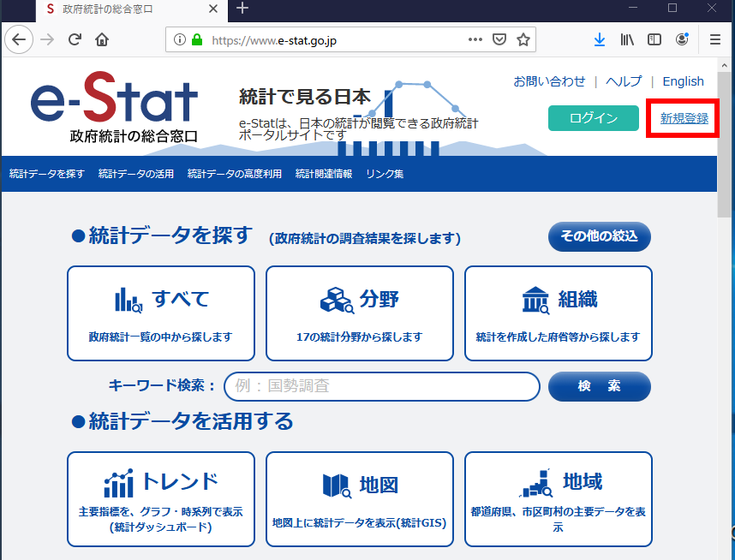Click the ログイン button
The image size is (735, 560).
594,118
